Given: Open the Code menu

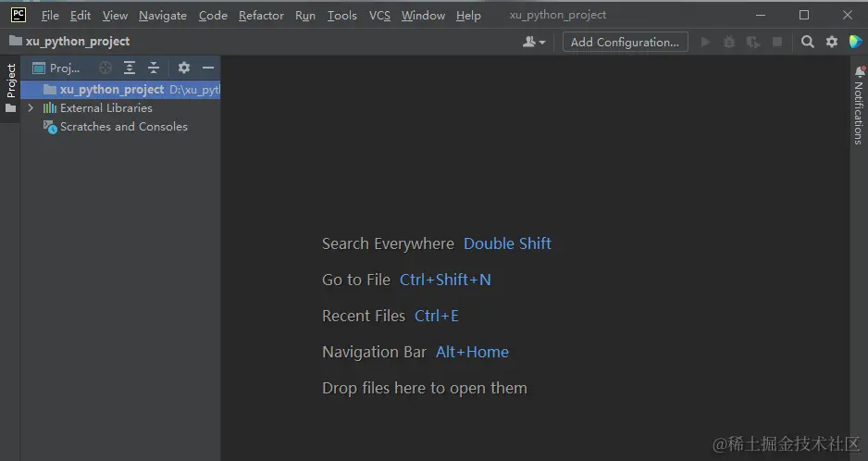Looking at the screenshot, I should 213,16.
